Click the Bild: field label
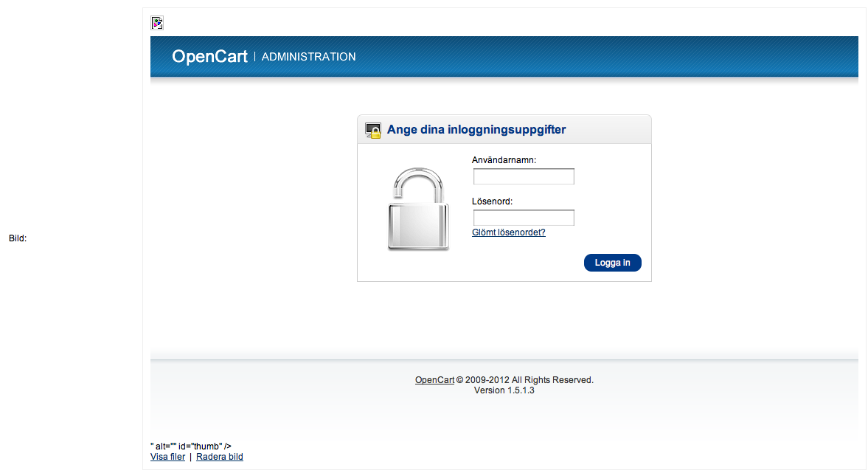868x476 pixels. pos(18,238)
